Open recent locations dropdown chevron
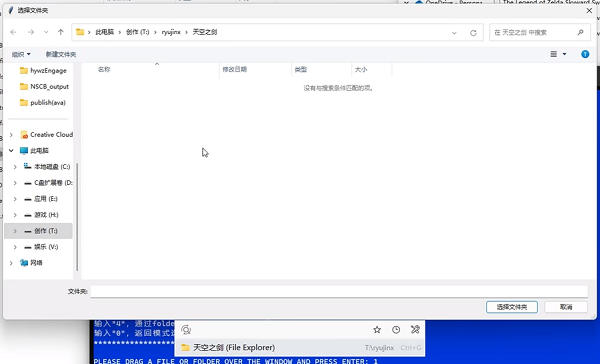The image size is (600, 364). point(46,33)
